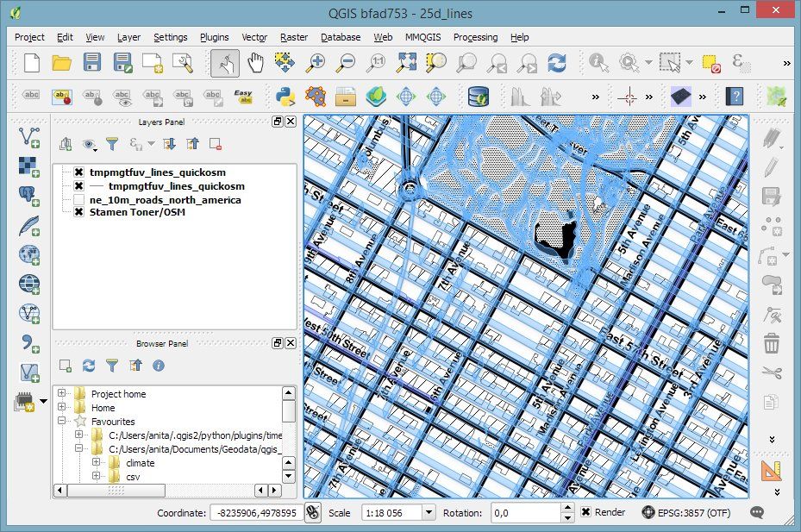Click the Zoom Full extent icon
The image size is (801, 532).
pos(407,62)
